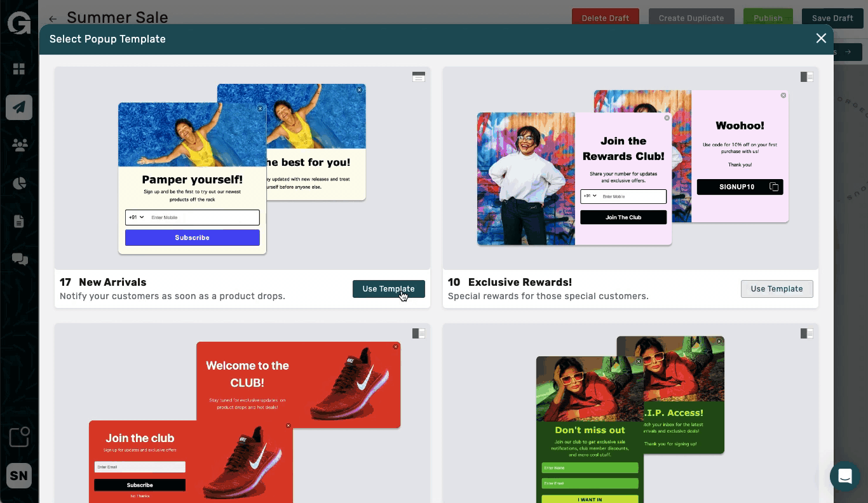Screen dimensions: 868x503
Task: Click the notification square icon in sidebar
Action: pyautogui.click(x=19, y=437)
